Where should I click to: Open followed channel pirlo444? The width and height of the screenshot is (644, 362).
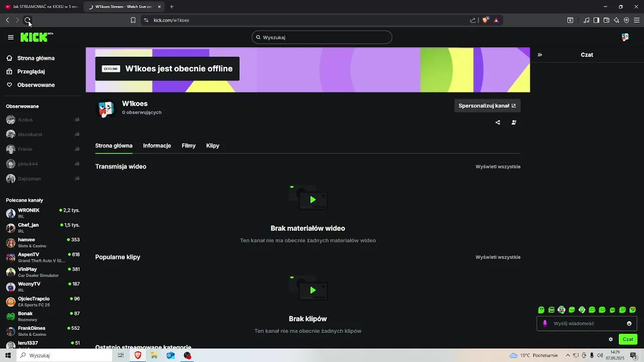[43, 164]
